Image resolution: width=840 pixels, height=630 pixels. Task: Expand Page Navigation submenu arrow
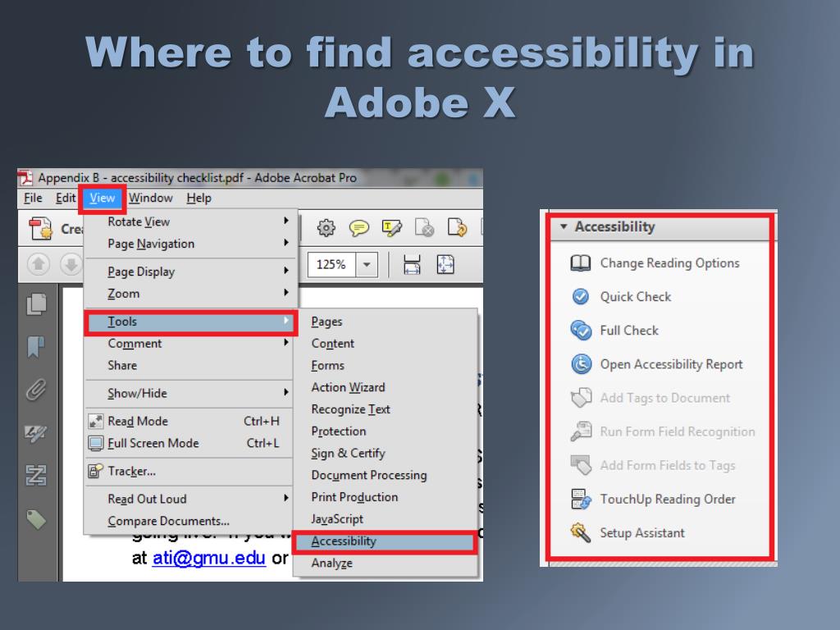286,243
